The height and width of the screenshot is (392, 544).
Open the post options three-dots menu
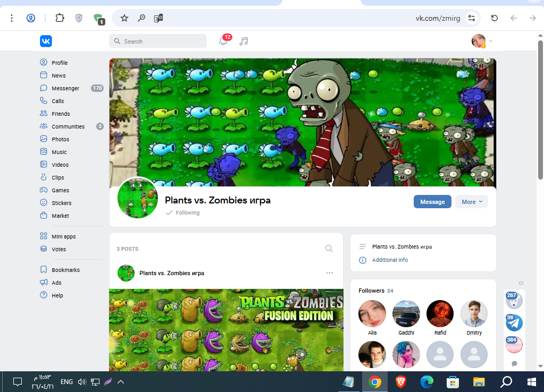(329, 273)
